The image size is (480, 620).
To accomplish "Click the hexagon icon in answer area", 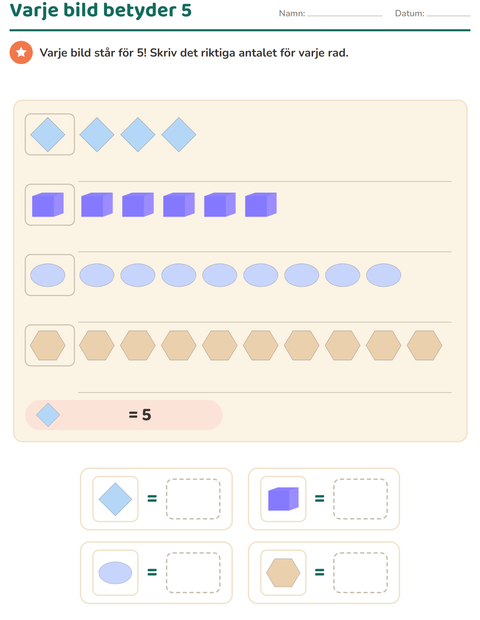I will (x=283, y=573).
